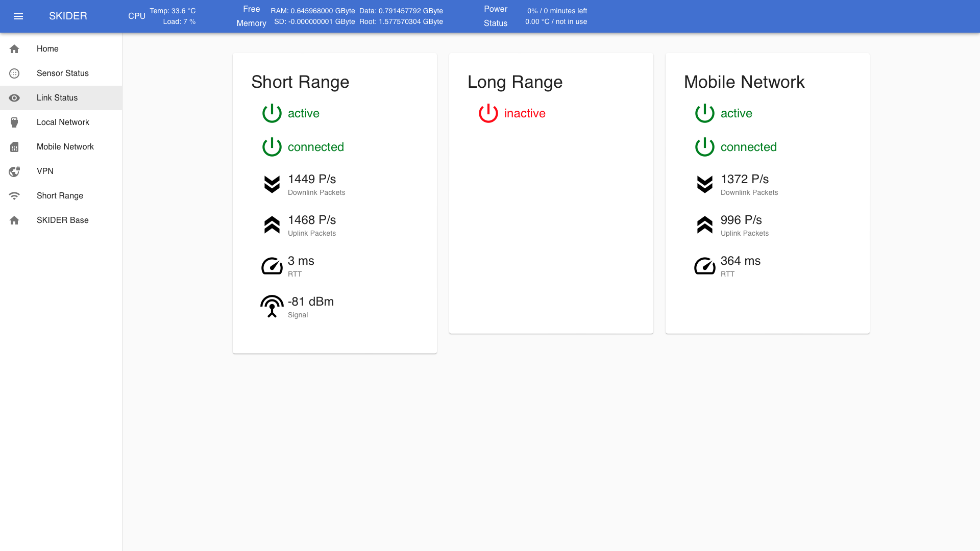Viewport: 980px width, 551px height.
Task: Click the VPN globe icon
Action: point(14,171)
